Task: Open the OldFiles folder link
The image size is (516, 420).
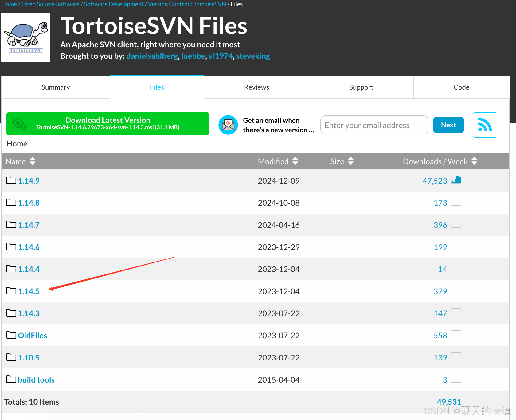Action: (x=33, y=335)
